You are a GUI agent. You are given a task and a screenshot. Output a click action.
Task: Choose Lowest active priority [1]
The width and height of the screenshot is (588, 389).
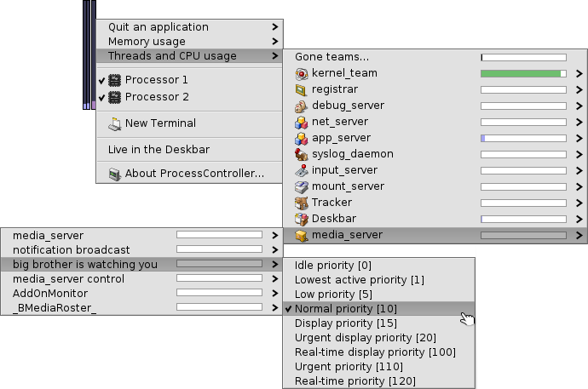[378, 280]
